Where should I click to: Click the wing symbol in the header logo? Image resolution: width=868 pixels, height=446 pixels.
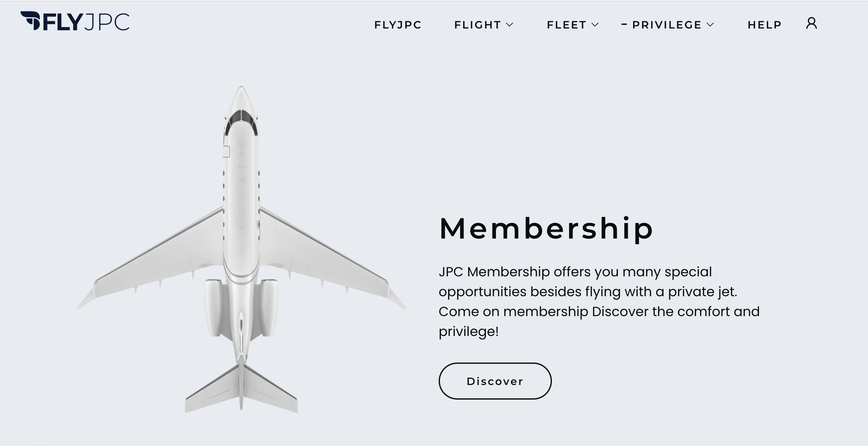[x=30, y=21]
